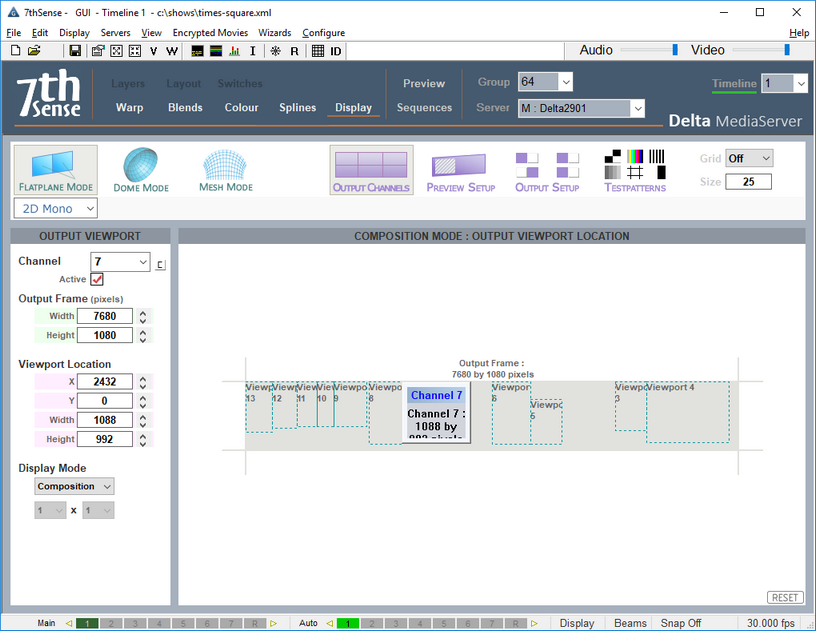
Task: Click the Viewport Height field
Action: pyautogui.click(x=105, y=440)
